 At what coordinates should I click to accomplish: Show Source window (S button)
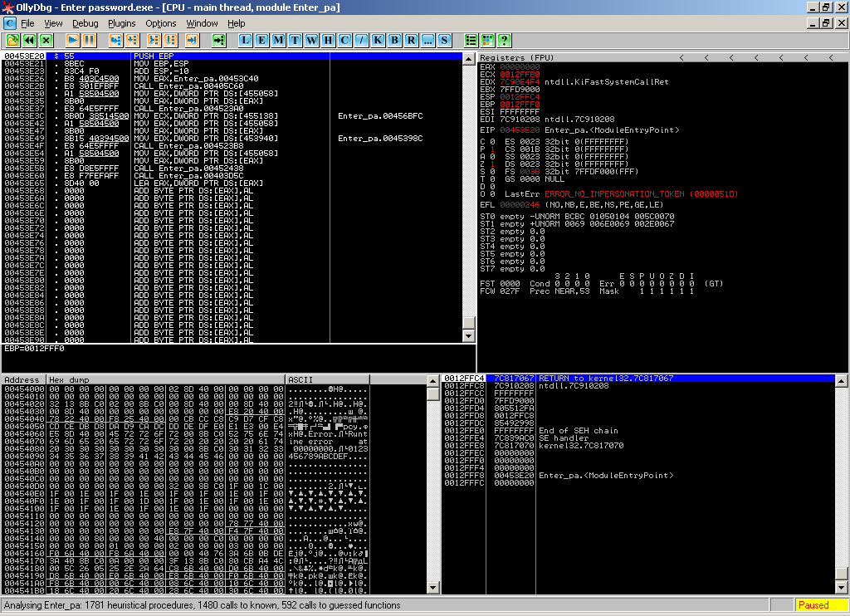[445, 40]
